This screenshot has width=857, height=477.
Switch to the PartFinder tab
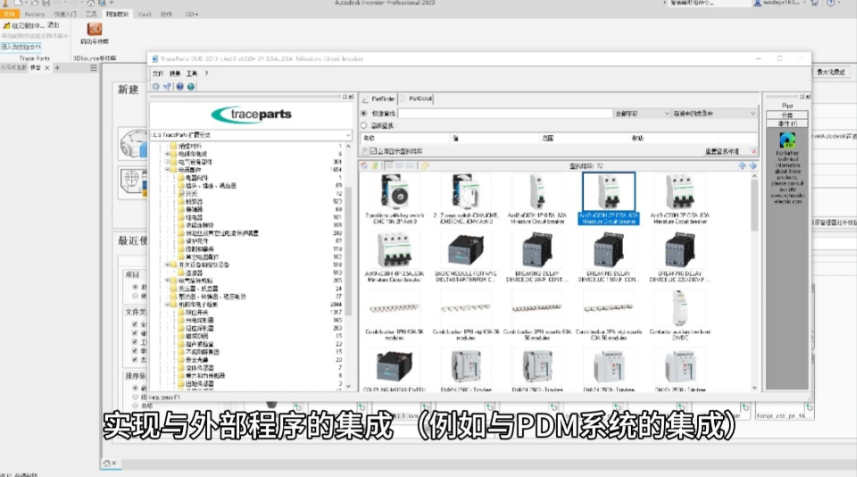(379, 99)
